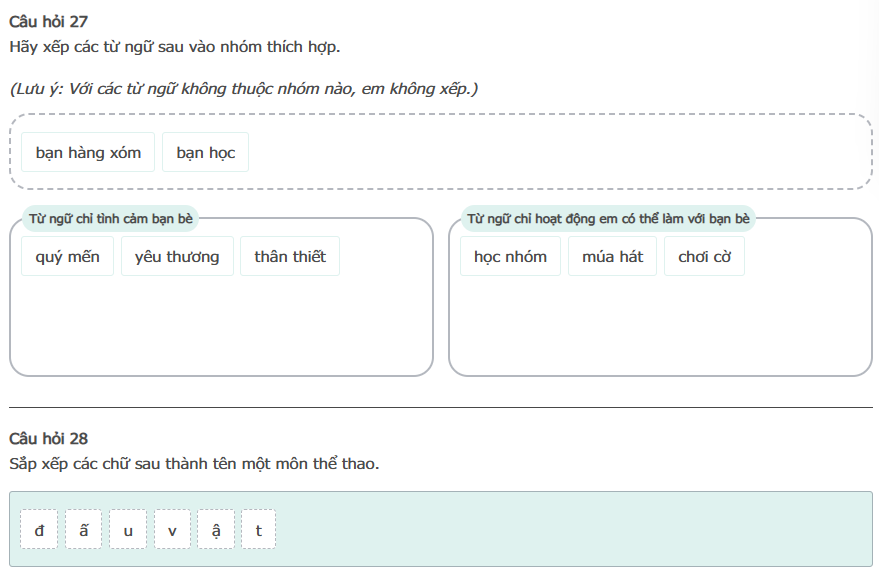Select the "thân thiết" word chip
The height and width of the screenshot is (575, 879).
290,257
